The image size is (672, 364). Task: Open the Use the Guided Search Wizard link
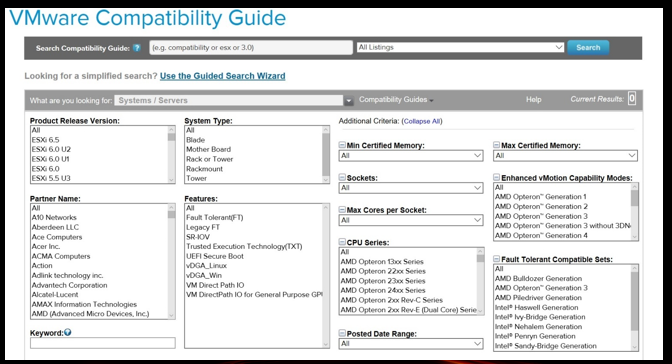[222, 76]
